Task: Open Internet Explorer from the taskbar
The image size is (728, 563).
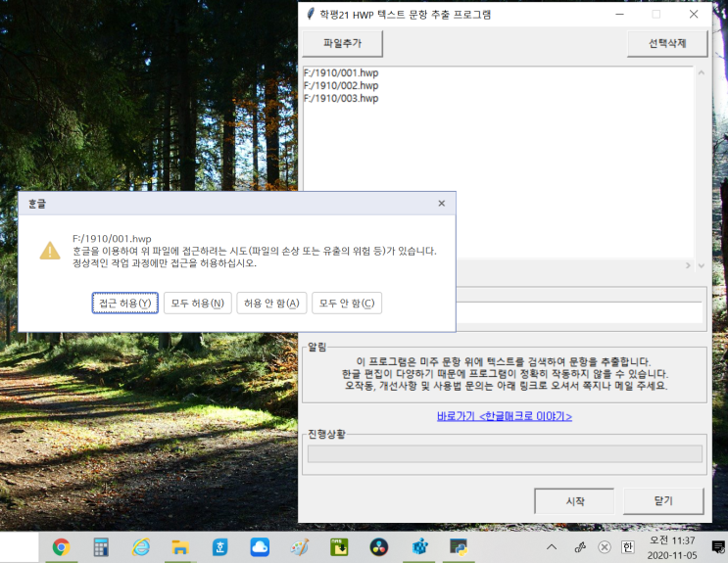Action: click(140, 547)
